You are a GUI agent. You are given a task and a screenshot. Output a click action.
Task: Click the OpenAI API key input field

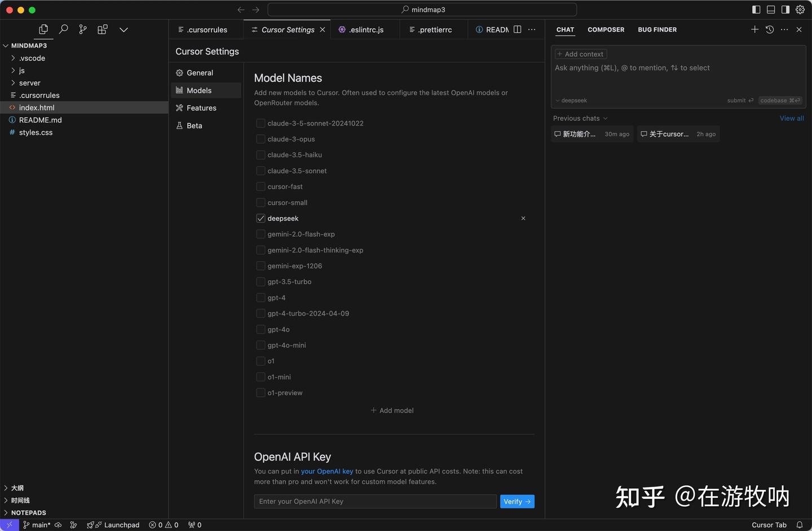(374, 501)
